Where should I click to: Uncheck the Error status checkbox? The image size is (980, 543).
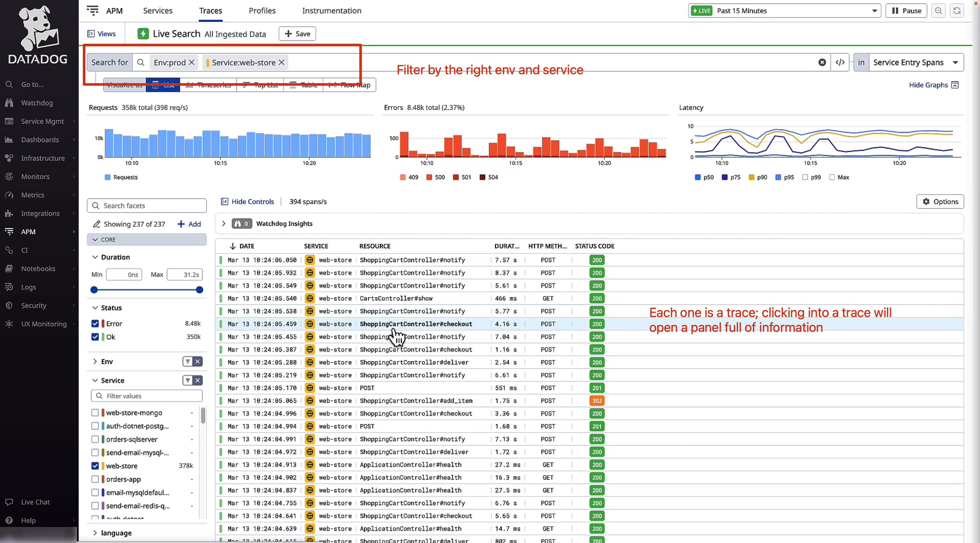click(x=95, y=323)
